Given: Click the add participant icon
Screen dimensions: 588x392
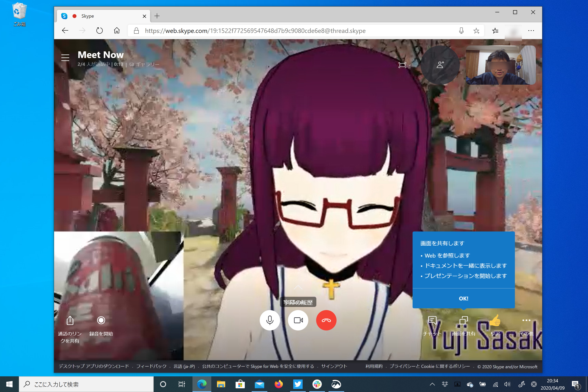Looking at the screenshot, I should click(x=440, y=65).
